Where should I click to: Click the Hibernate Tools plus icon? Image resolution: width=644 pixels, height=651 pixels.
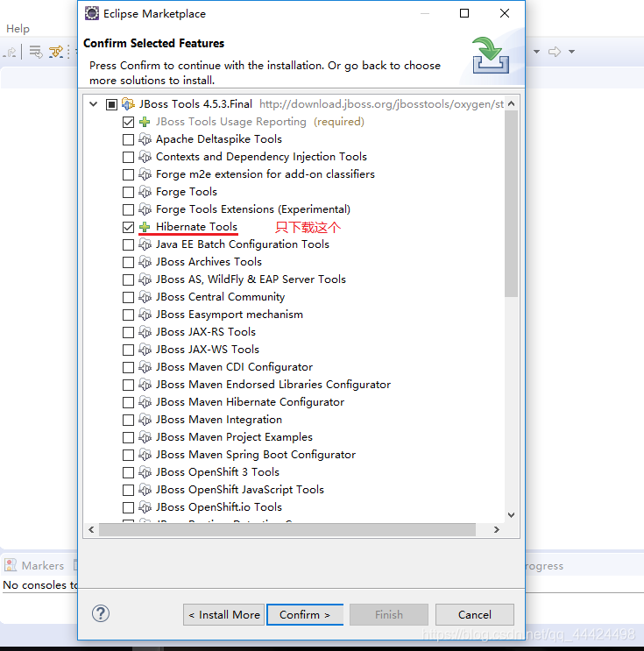click(x=145, y=227)
